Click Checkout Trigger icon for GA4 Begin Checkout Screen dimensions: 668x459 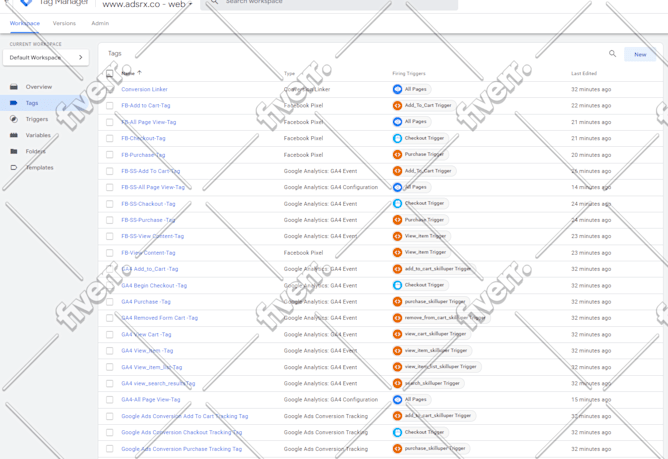pos(397,285)
